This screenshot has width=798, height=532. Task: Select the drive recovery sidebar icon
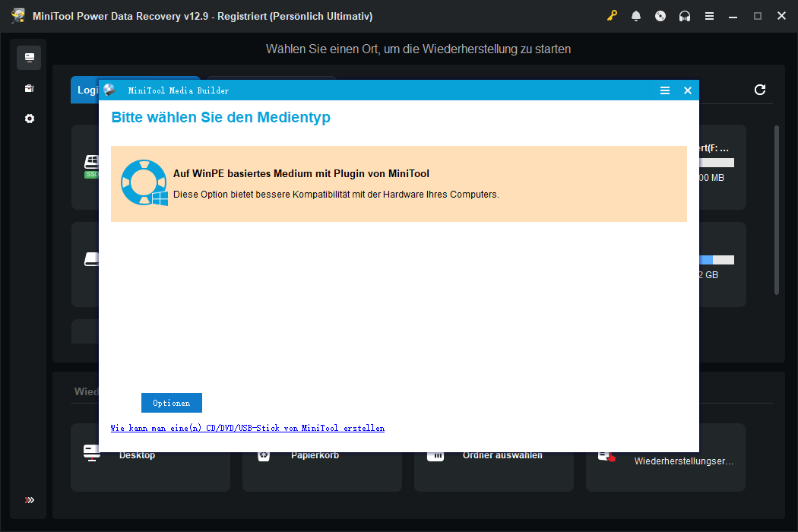[x=29, y=58]
